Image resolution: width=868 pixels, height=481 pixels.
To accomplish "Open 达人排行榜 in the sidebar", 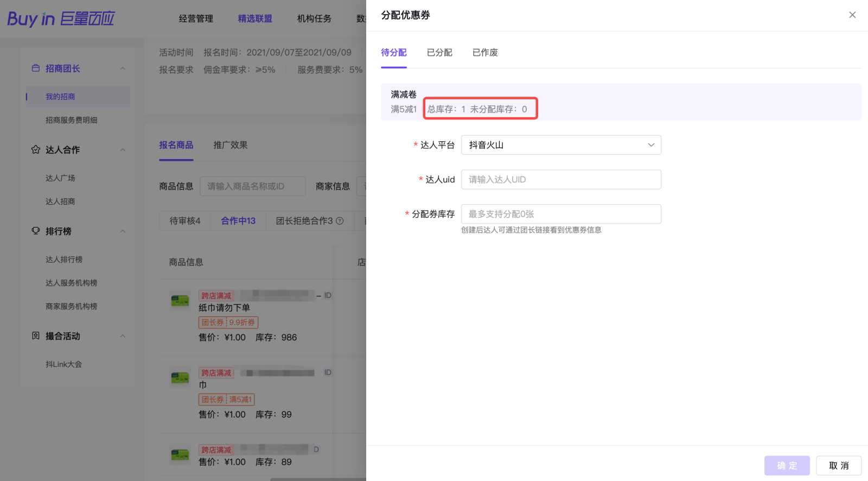I will click(x=64, y=260).
